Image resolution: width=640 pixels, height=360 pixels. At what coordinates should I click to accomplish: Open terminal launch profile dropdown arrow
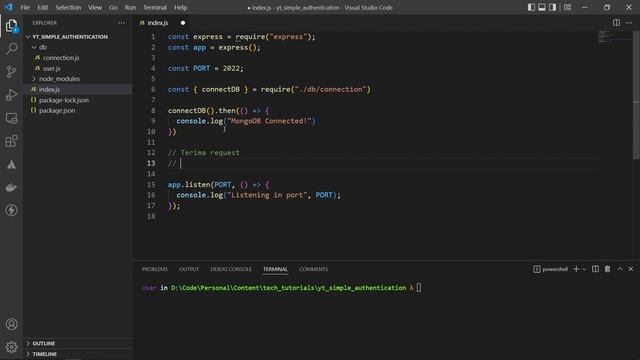(x=584, y=269)
